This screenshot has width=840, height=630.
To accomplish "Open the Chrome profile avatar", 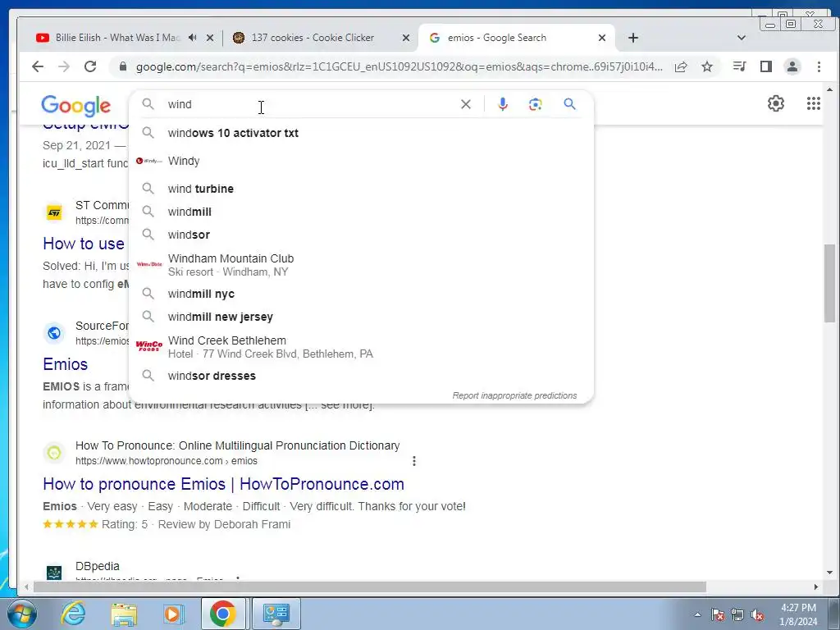I will click(792, 66).
